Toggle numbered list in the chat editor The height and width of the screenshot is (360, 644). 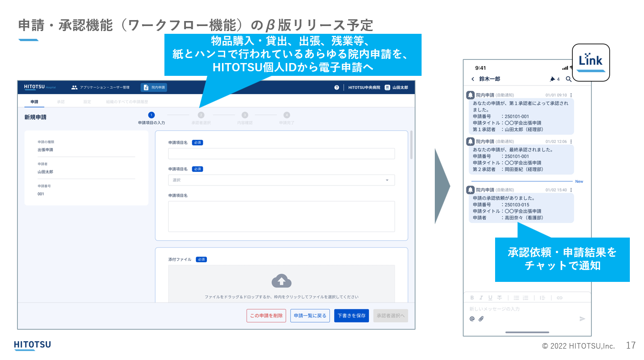pyautogui.click(x=525, y=297)
